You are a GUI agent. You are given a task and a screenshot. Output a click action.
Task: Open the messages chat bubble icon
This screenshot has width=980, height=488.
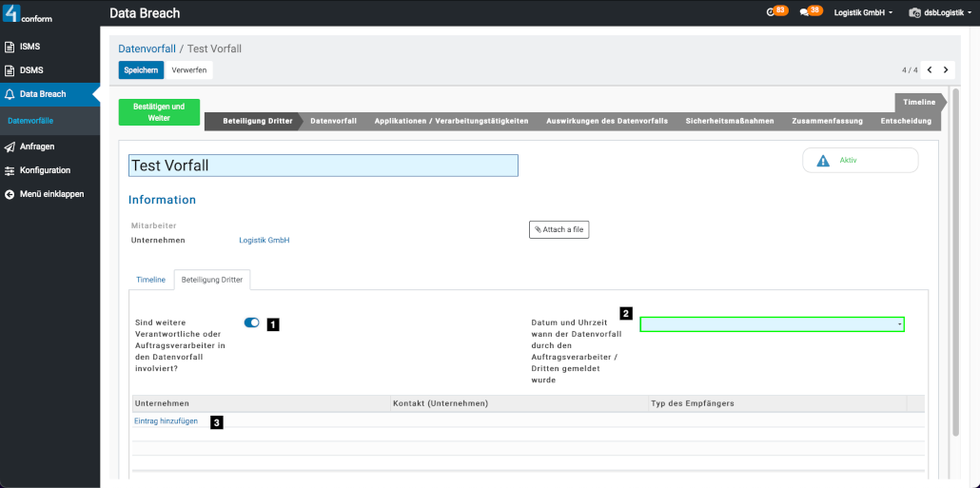[x=806, y=12]
